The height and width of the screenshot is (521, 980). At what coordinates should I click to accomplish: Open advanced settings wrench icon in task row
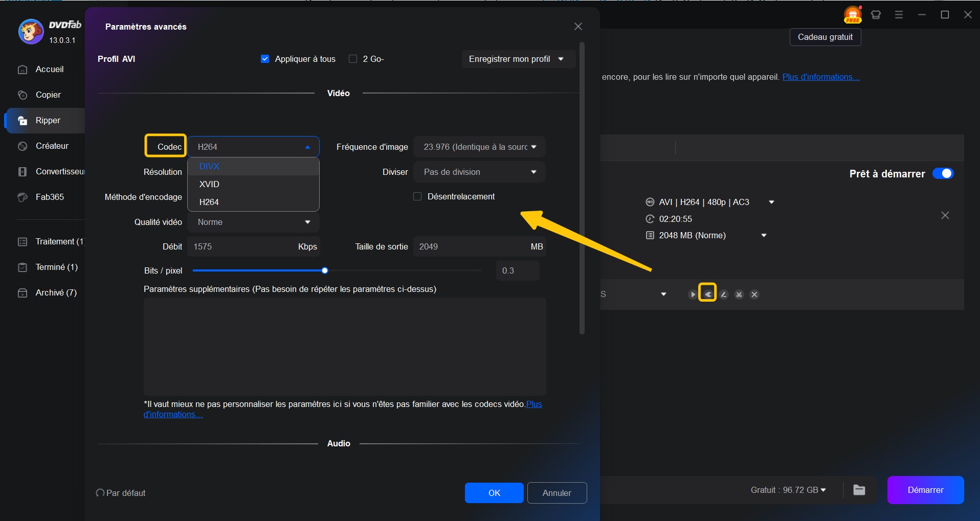708,295
